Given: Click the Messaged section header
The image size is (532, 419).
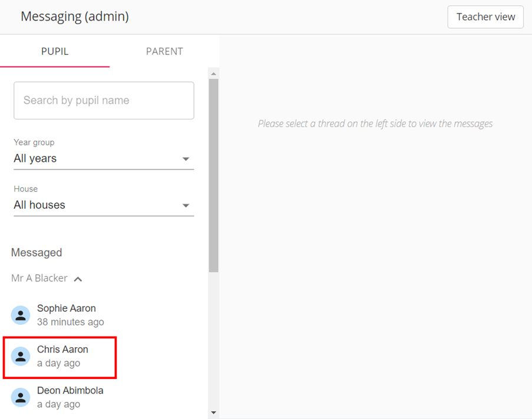Looking at the screenshot, I should 37,252.
